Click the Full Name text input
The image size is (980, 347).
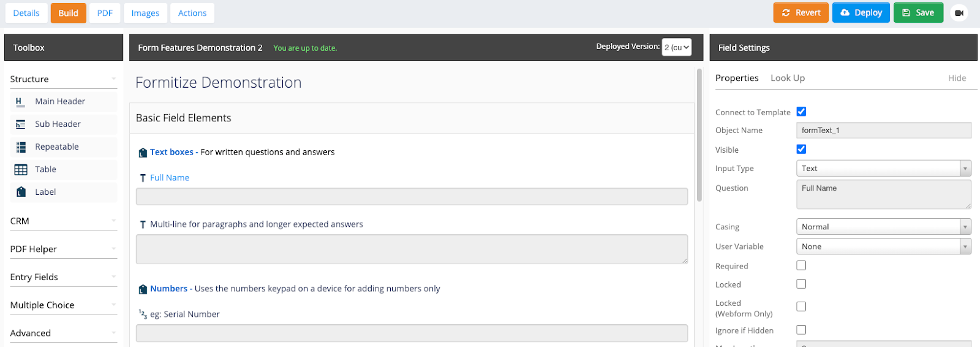pos(412,196)
